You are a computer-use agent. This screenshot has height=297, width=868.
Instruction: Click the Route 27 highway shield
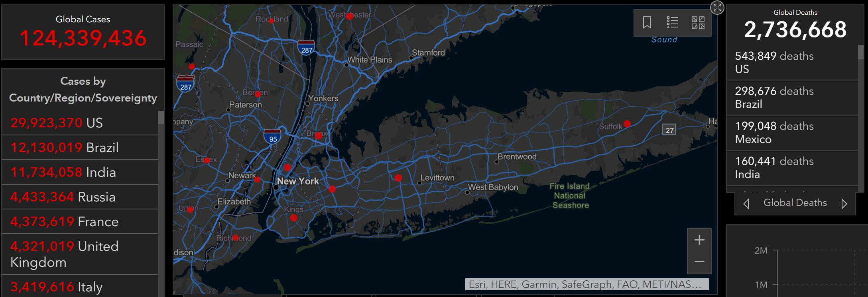point(670,130)
